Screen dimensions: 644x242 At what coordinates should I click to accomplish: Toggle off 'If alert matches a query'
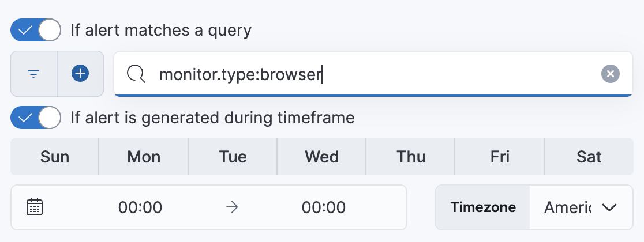[x=36, y=30]
